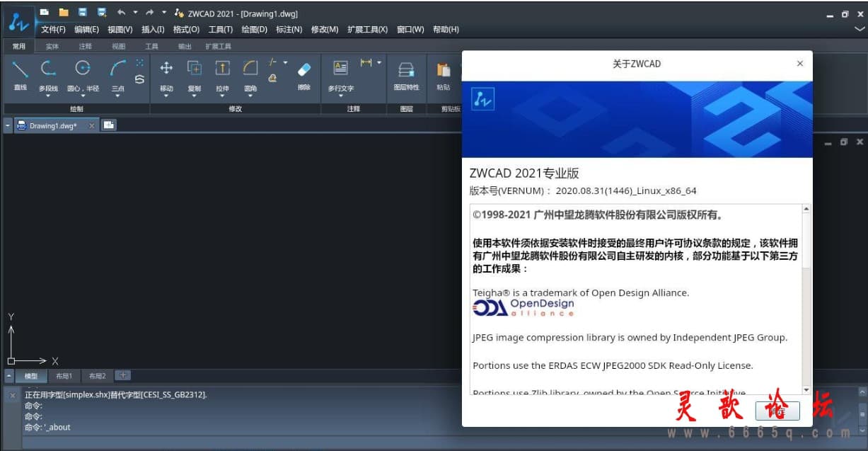Click the 确定 button in the About dialog
The width and height of the screenshot is (868, 451).
[777, 411]
